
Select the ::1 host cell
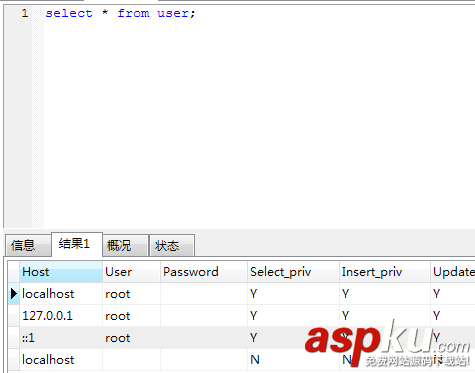61,338
